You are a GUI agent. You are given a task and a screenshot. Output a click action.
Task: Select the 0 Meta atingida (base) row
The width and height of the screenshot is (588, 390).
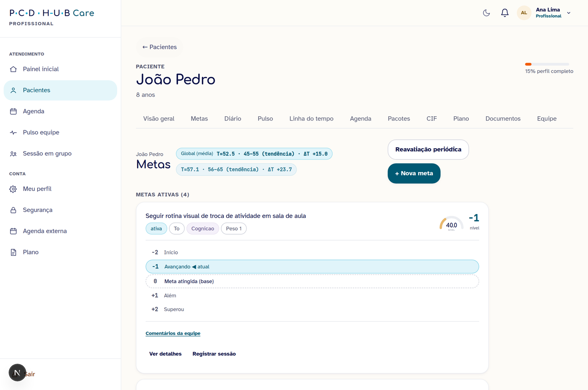click(x=312, y=281)
